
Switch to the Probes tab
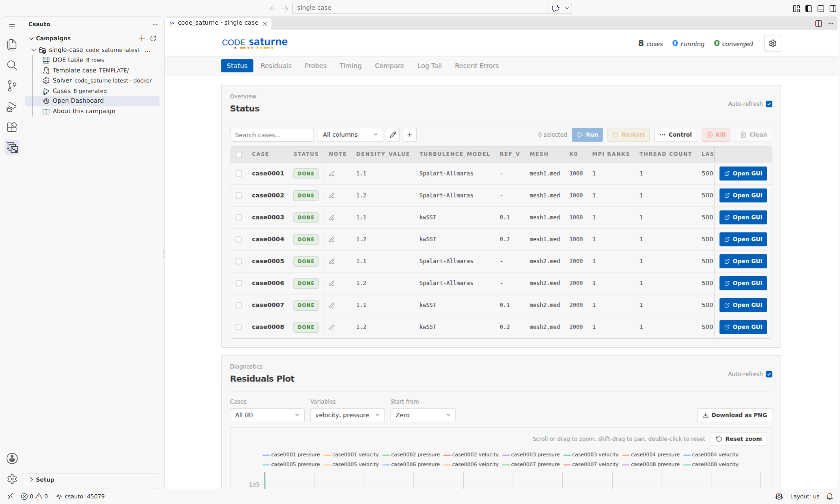point(315,66)
